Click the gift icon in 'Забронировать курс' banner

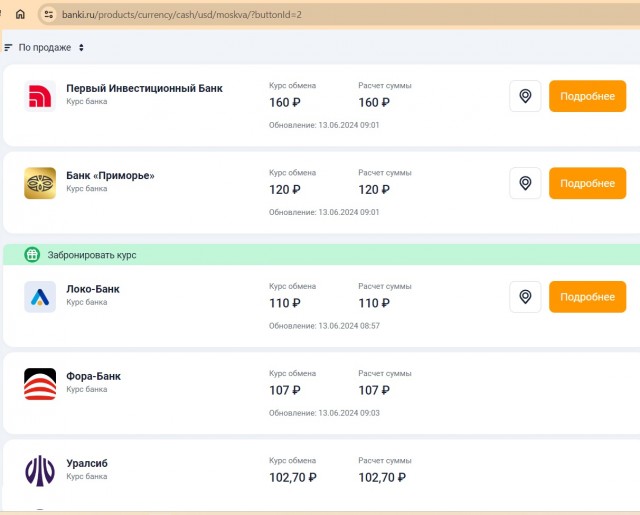click(32, 255)
